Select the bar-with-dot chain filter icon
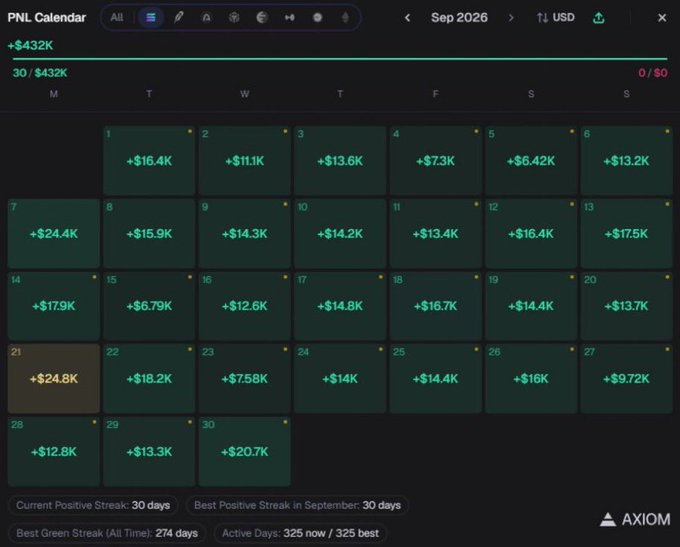This screenshot has height=547, width=680. pos(290,17)
